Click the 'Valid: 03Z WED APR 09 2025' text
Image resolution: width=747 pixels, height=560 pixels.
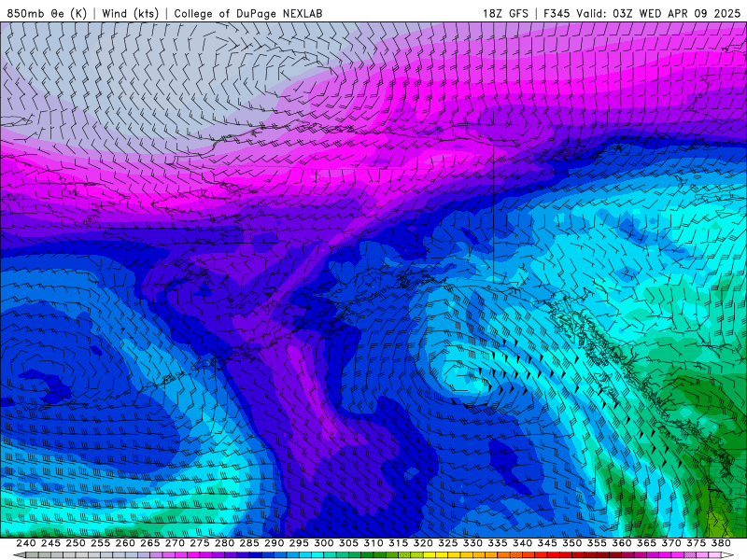tap(658, 13)
